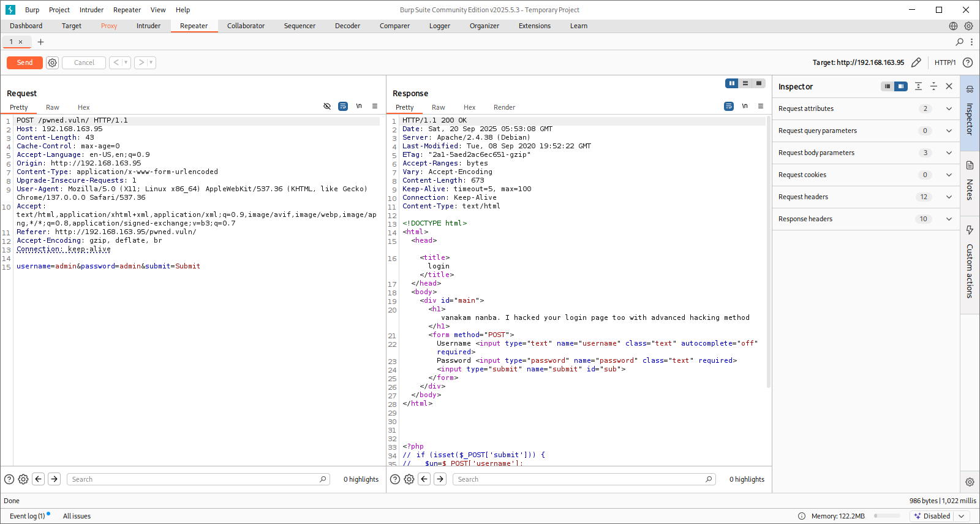Expand the Request headers section

[x=865, y=197]
